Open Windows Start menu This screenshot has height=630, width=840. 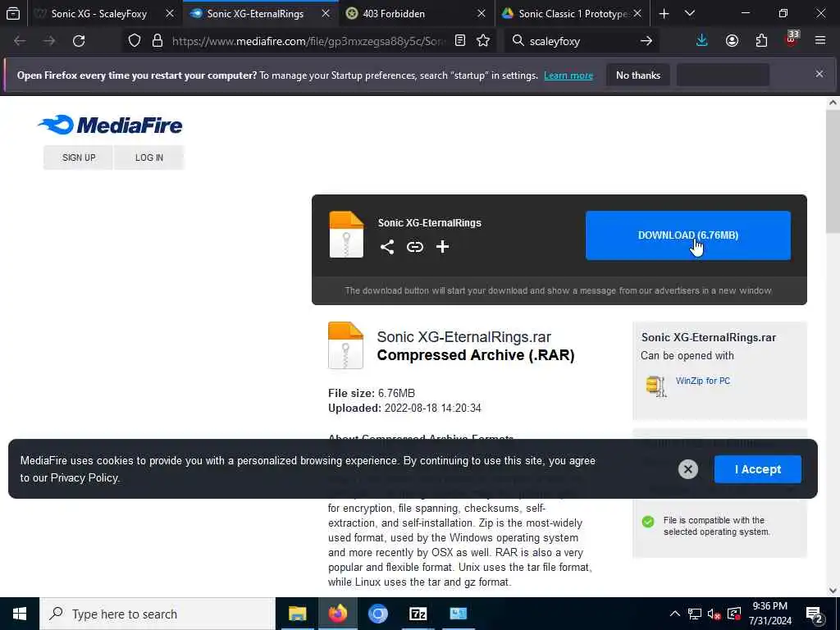[20, 614]
